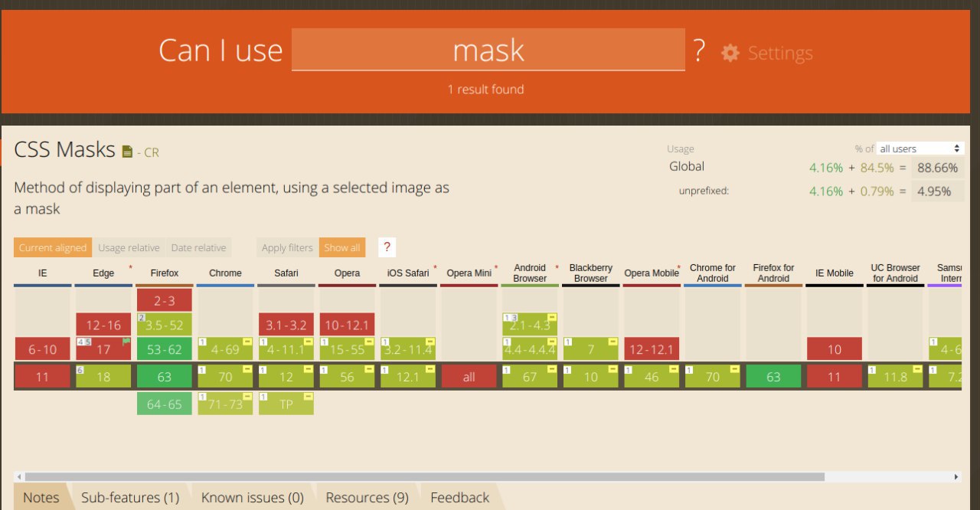Select the UC Browser 11.8 cell
The height and width of the screenshot is (510, 980).
pyautogui.click(x=895, y=377)
